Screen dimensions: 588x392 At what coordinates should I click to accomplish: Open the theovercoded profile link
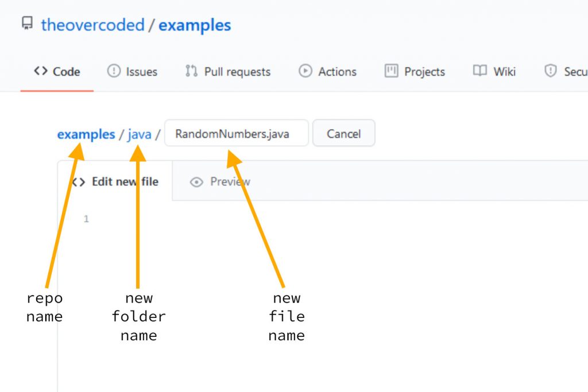(x=92, y=25)
